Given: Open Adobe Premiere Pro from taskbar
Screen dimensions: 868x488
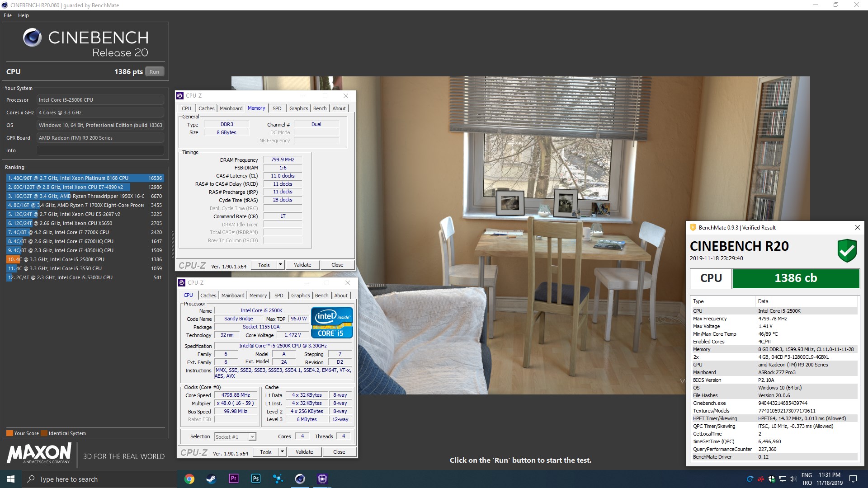Looking at the screenshot, I should (233, 479).
